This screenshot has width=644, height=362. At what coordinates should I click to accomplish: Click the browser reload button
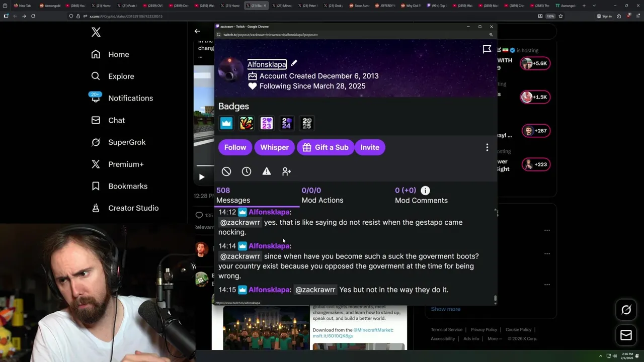33,16
